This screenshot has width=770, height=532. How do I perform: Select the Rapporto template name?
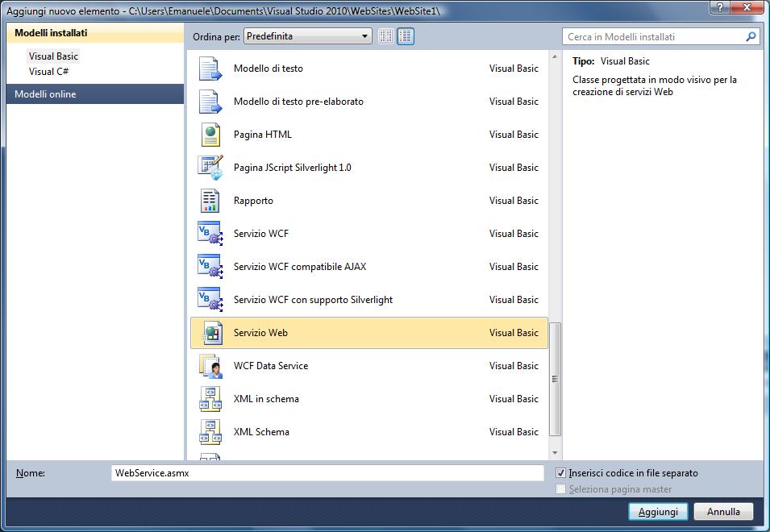253,201
